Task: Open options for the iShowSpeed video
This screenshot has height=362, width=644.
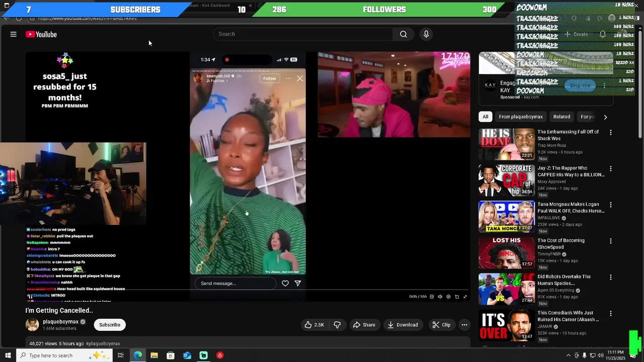Action: [611, 241]
